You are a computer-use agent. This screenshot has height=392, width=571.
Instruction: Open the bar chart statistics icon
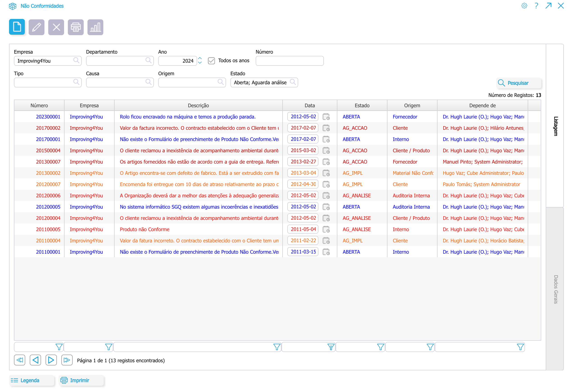pyautogui.click(x=95, y=27)
